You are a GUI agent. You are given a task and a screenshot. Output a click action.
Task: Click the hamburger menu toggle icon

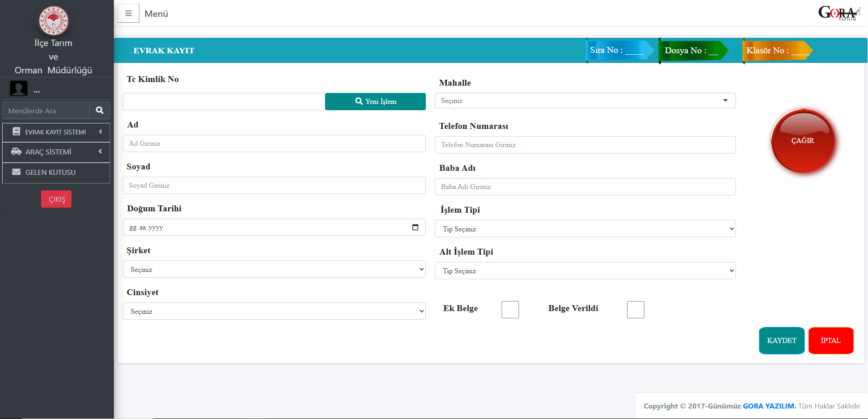coord(128,14)
